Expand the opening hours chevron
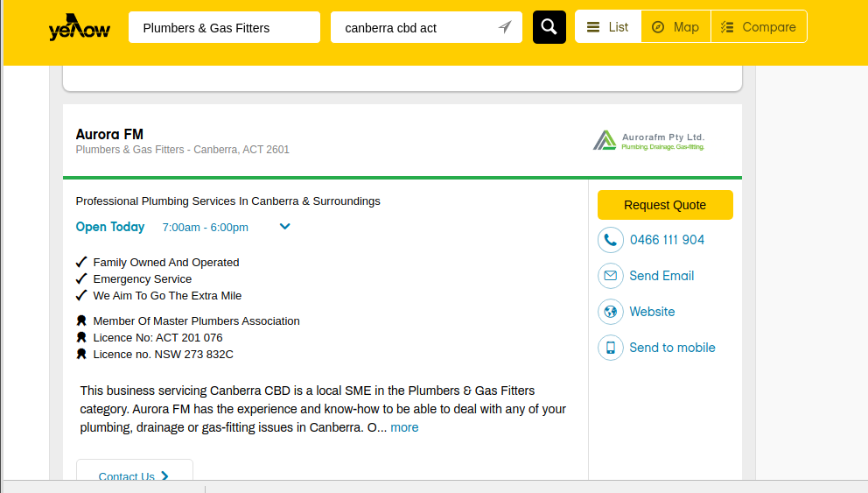Viewport: 868px width, 493px height. [x=284, y=227]
